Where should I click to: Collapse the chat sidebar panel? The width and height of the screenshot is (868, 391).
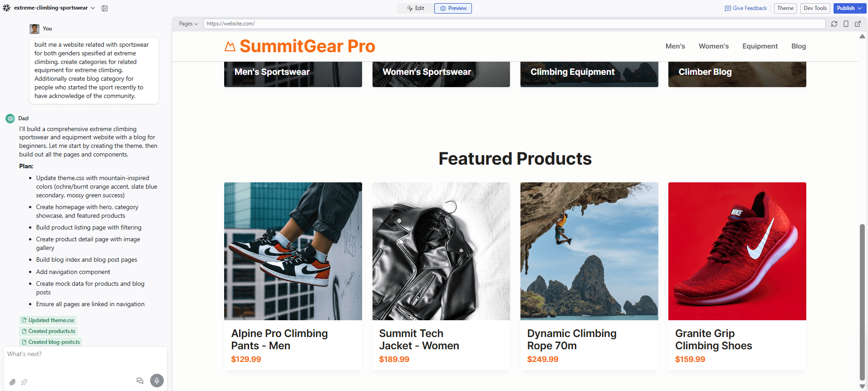tap(105, 8)
